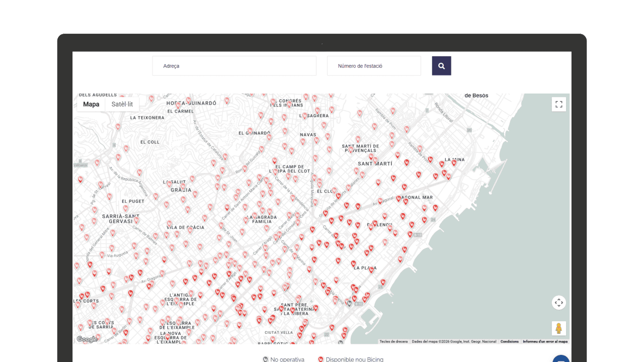The width and height of the screenshot is (644, 362).
Task: Select the station pin beneath La Teixonera
Action: [x=118, y=127]
